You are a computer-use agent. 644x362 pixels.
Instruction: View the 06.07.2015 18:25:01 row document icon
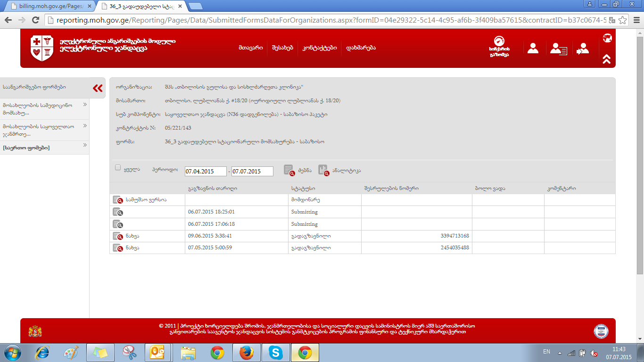[117, 212]
